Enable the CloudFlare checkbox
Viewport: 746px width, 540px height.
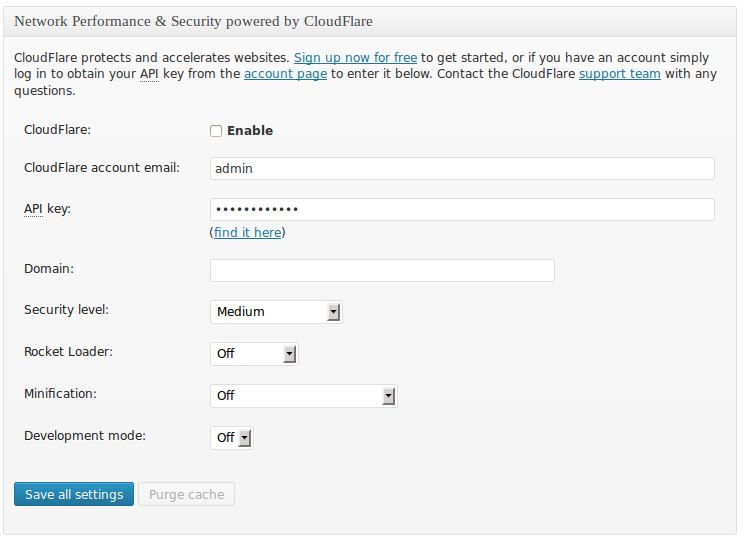click(x=216, y=131)
